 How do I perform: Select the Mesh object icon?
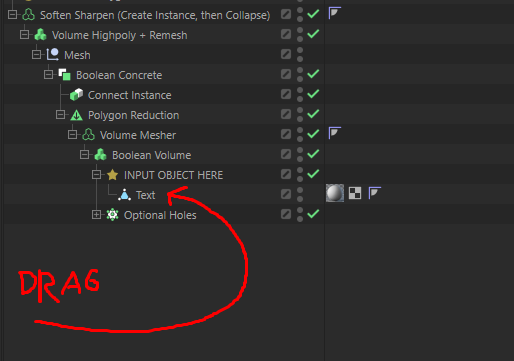tap(53, 55)
